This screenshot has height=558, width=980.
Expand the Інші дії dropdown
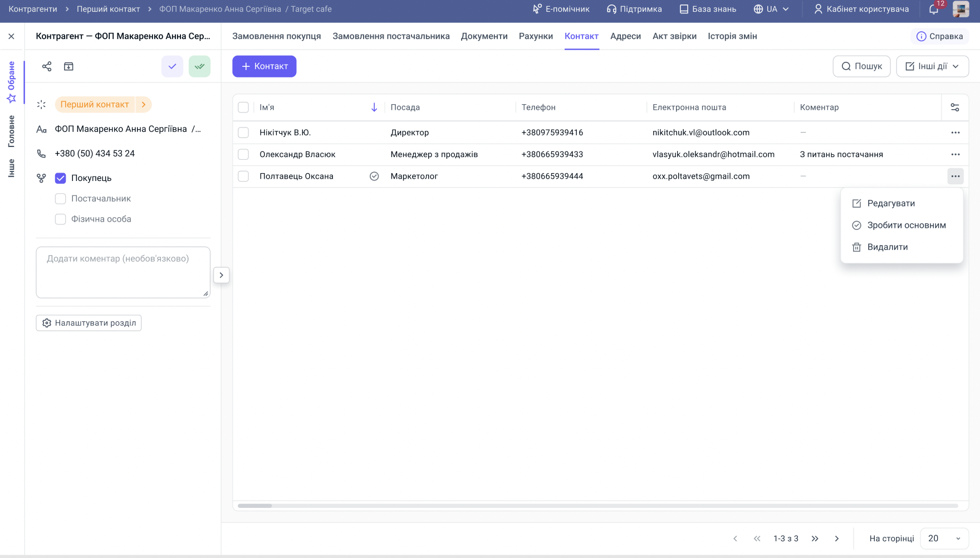point(932,66)
